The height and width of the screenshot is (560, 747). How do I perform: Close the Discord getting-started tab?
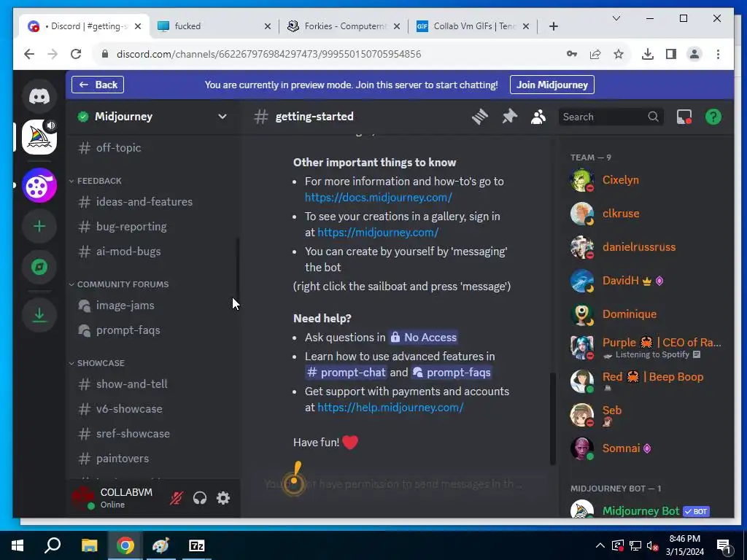pyautogui.click(x=138, y=26)
